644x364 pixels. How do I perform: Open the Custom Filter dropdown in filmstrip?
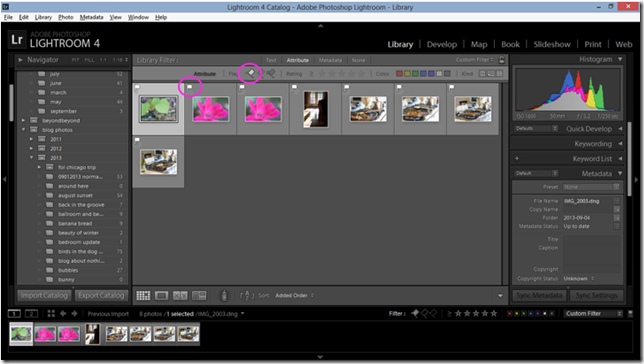pos(593,313)
